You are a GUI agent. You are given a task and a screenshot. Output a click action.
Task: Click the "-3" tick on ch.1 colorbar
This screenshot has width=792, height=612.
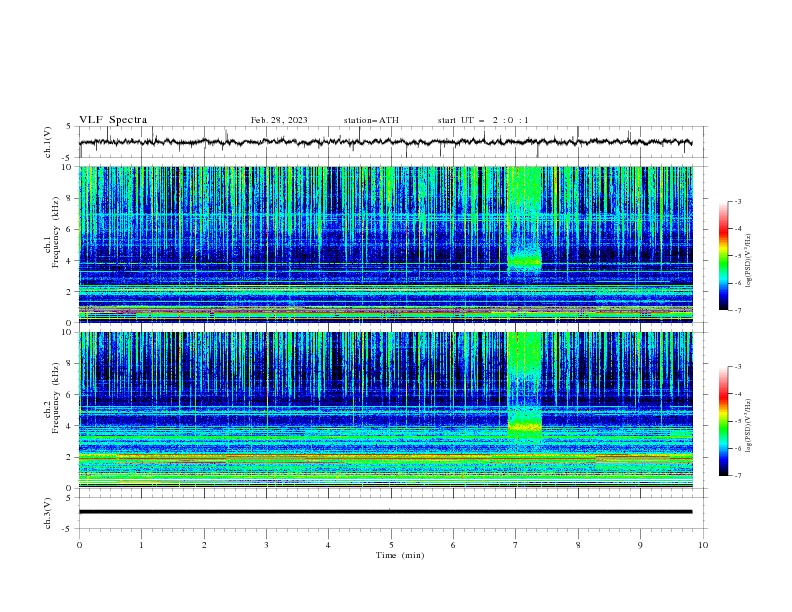[737, 201]
